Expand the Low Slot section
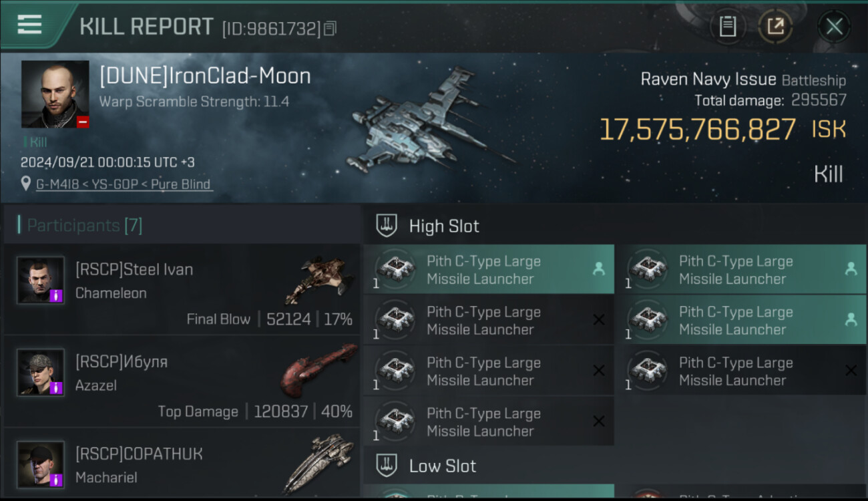Screen dimensions: 868x501 [x=442, y=466]
